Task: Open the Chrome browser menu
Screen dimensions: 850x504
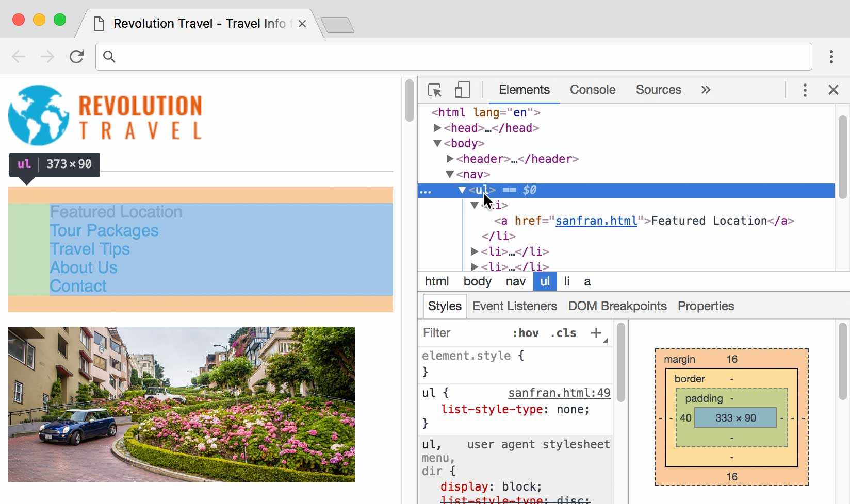Action: (831, 57)
